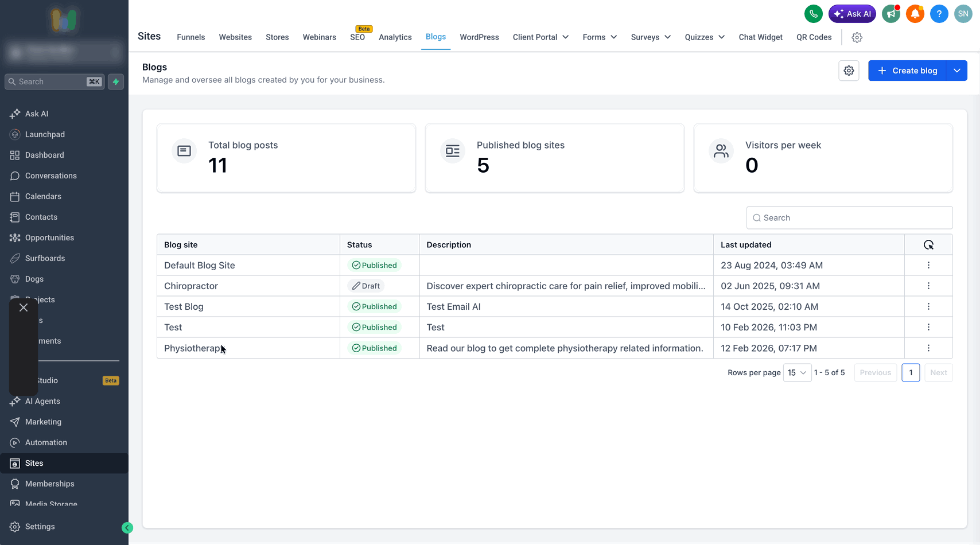
Task: Switch to the Funnels tab
Action: (x=191, y=37)
